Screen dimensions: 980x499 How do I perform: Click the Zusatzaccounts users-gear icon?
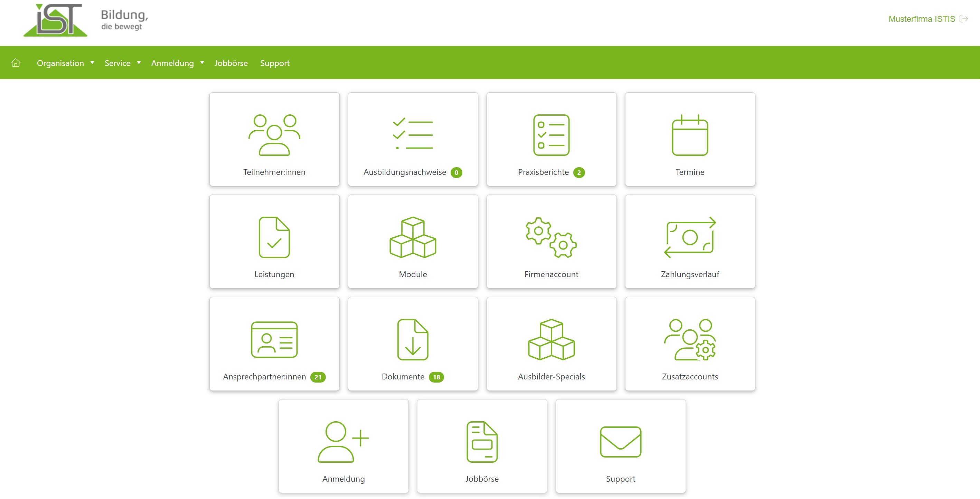[x=689, y=340]
